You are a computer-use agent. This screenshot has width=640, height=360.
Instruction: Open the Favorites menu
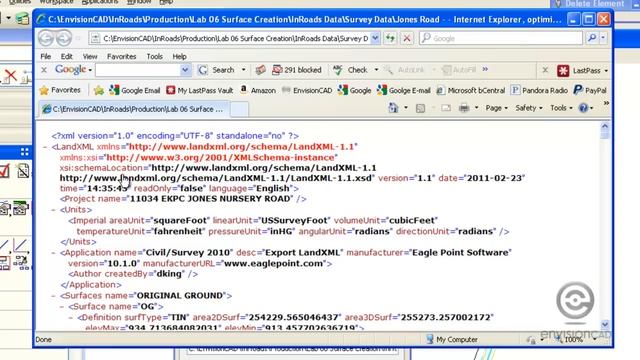coord(122,56)
